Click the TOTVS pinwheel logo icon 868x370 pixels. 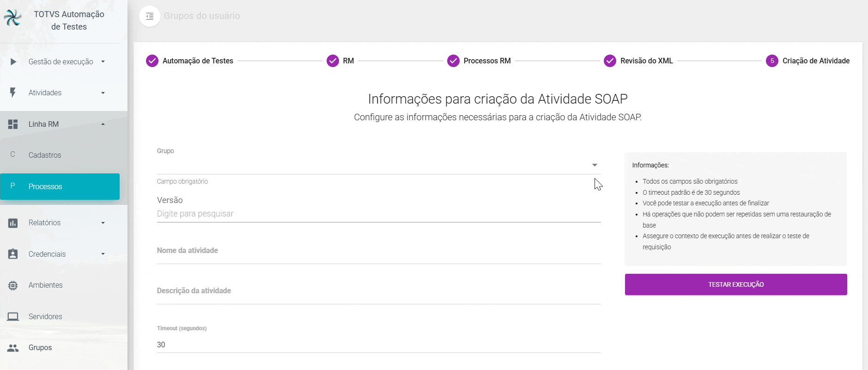pyautogui.click(x=13, y=18)
